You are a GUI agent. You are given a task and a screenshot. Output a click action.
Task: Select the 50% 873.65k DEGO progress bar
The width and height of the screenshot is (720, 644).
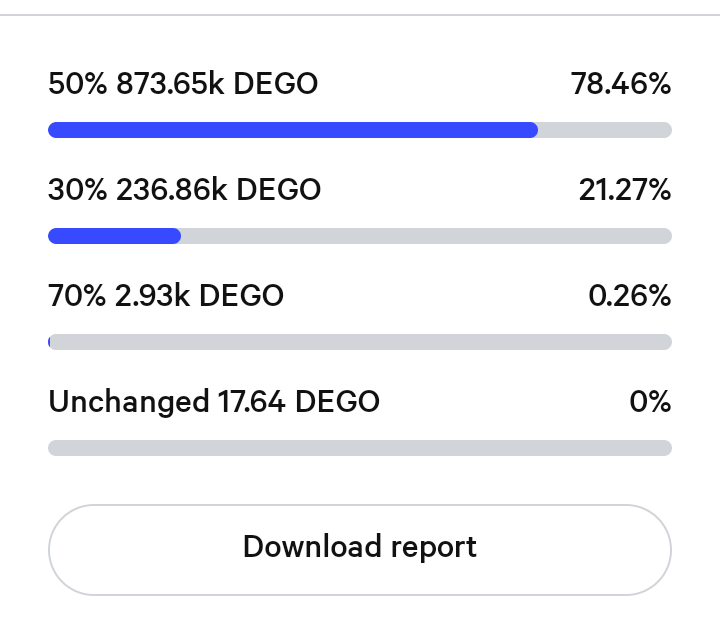pos(360,130)
